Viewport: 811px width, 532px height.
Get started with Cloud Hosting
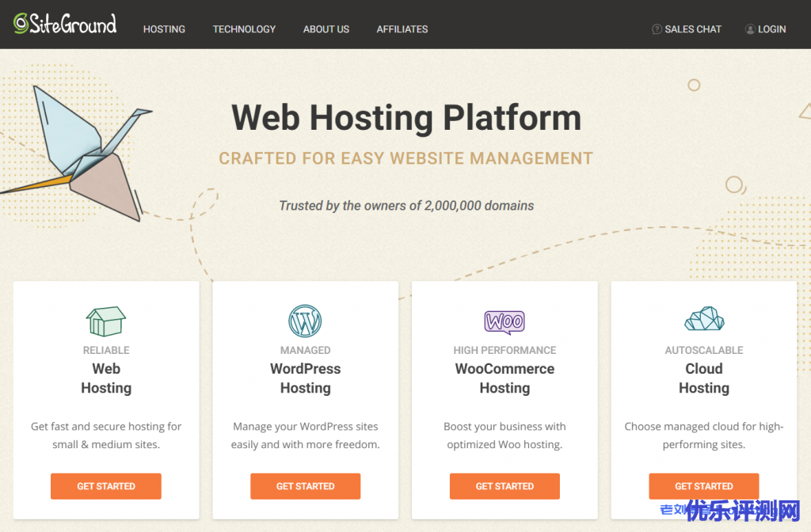point(704,486)
